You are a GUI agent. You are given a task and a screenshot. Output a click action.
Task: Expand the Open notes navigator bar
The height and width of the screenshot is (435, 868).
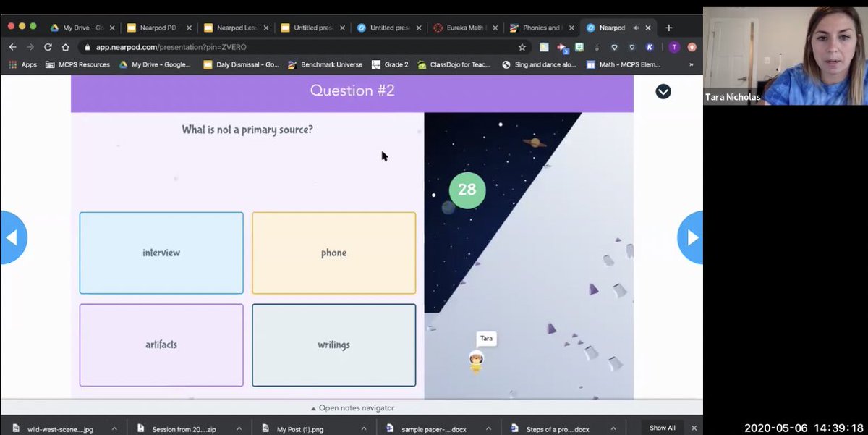(352, 407)
